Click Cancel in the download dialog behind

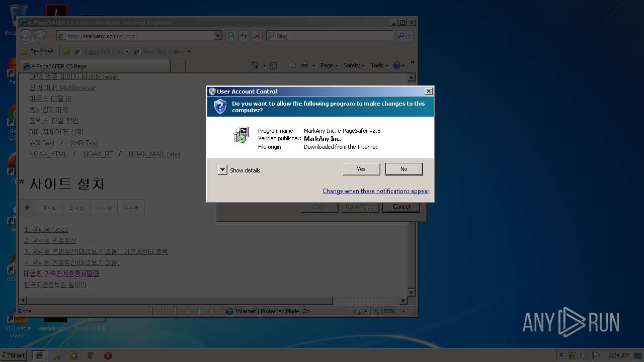click(401, 207)
